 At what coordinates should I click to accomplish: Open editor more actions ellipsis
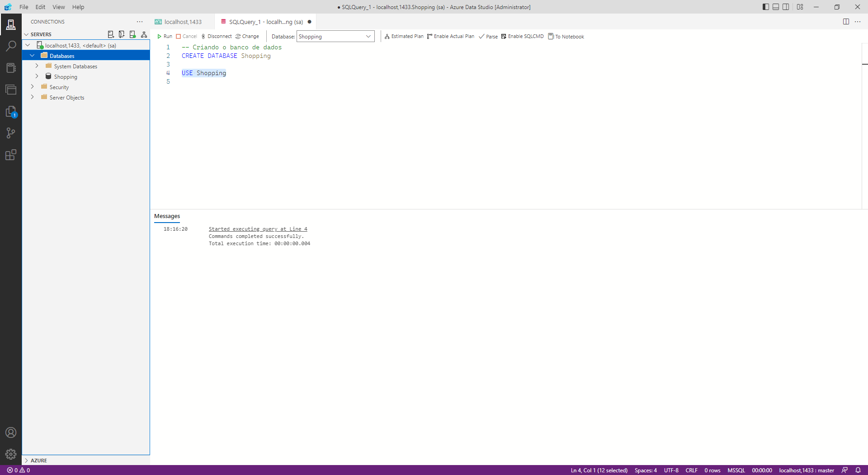pyautogui.click(x=858, y=22)
